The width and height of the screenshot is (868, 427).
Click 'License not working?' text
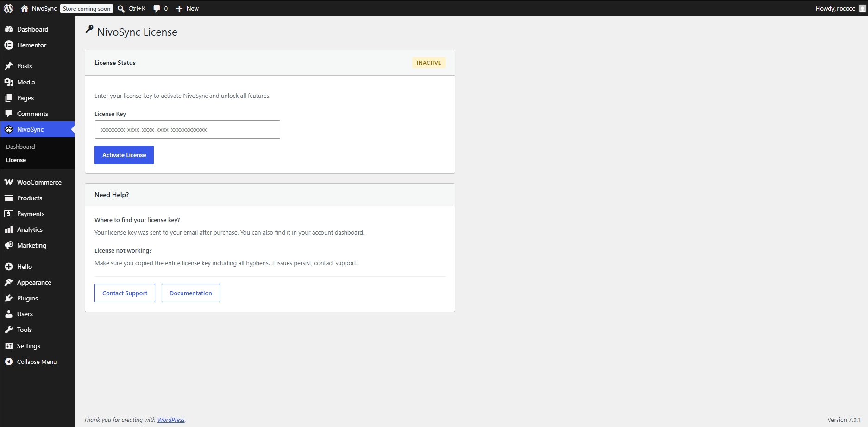point(123,250)
